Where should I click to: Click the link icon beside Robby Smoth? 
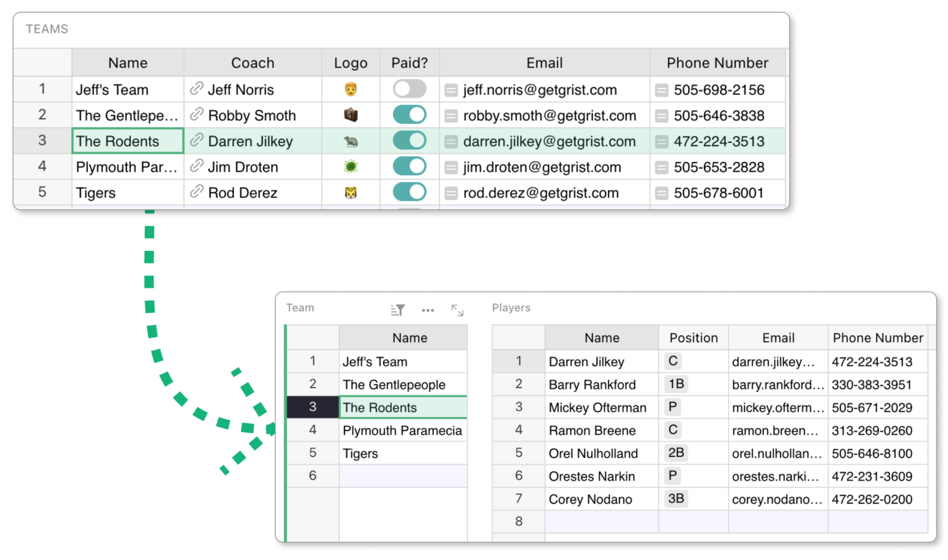coord(197,115)
